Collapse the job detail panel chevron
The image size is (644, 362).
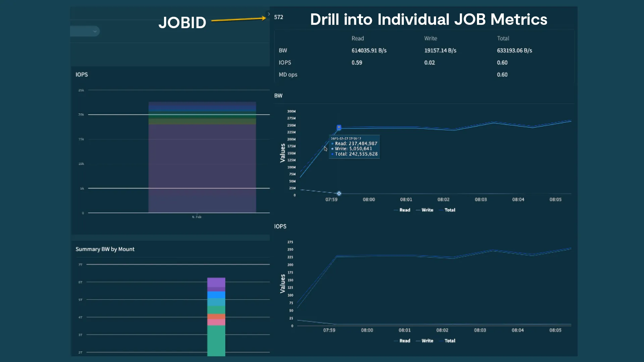[268, 14]
